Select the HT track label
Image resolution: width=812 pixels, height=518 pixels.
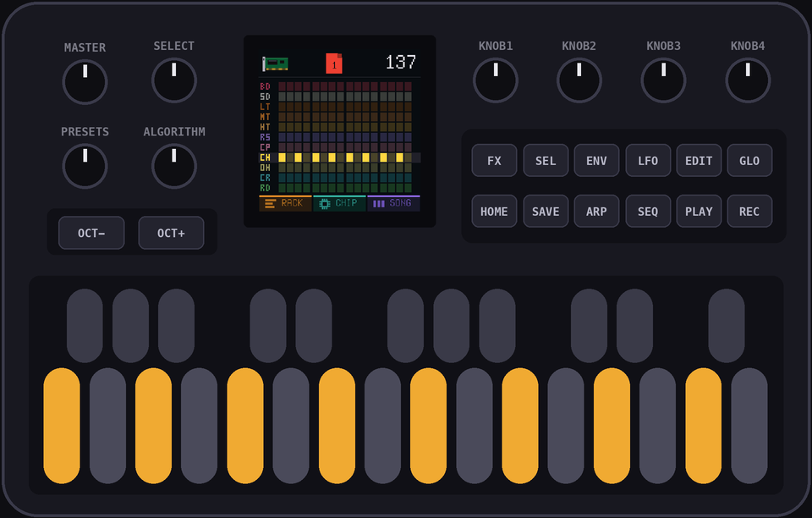265,127
